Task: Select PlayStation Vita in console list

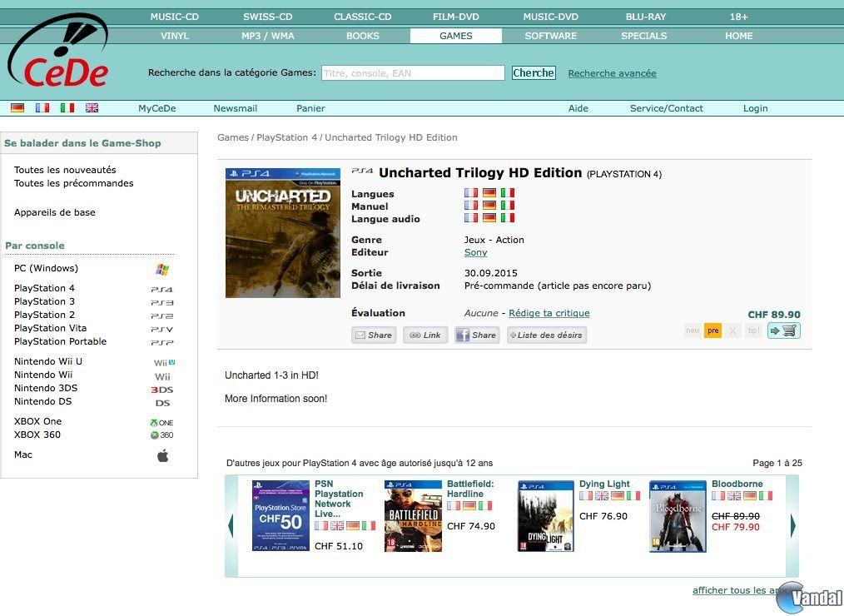Action: coord(50,328)
